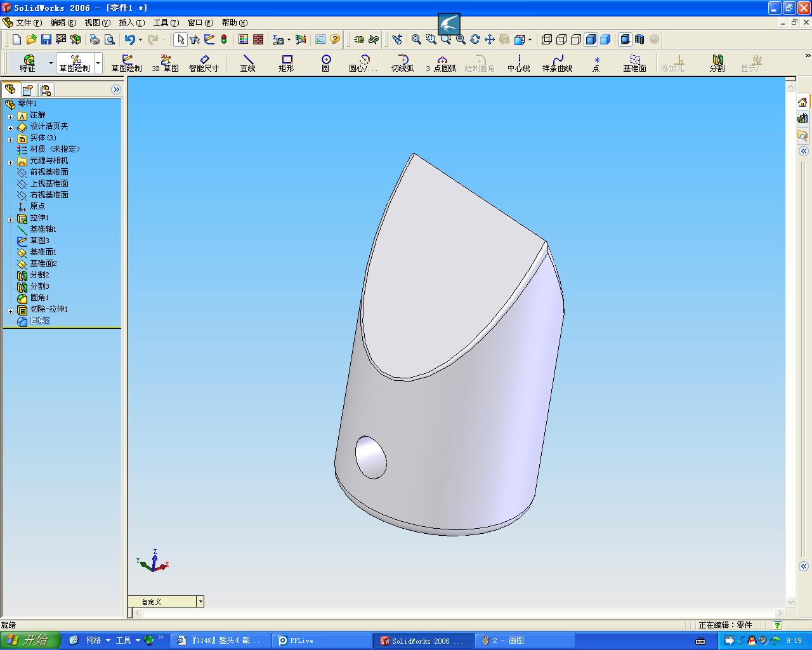The width and height of the screenshot is (812, 650).
Task: Click the 切线弧 tangent arc button
Action: (x=402, y=63)
